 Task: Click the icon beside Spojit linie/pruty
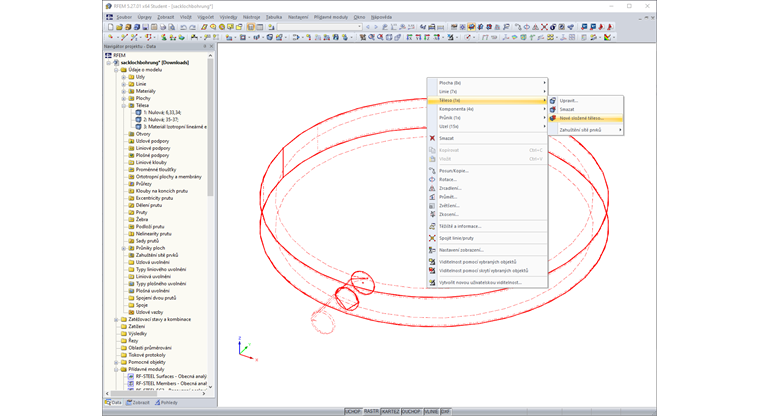432,238
